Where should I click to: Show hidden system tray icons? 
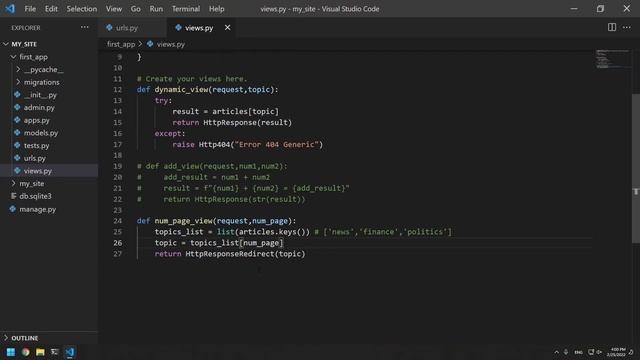(556, 352)
